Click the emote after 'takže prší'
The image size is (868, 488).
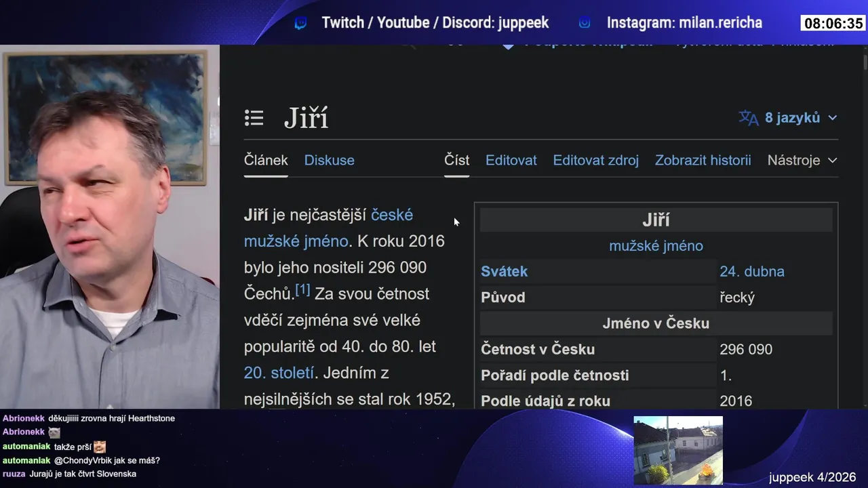pos(100,447)
